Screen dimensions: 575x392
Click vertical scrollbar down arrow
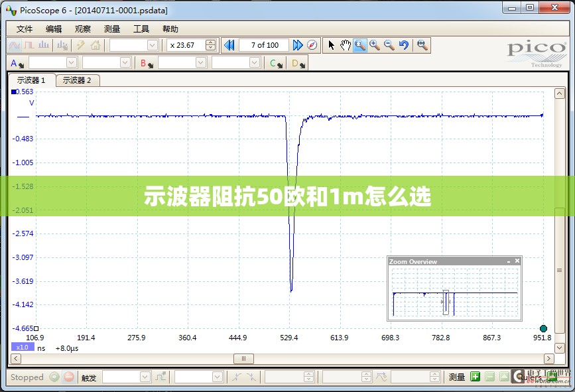coord(559,348)
